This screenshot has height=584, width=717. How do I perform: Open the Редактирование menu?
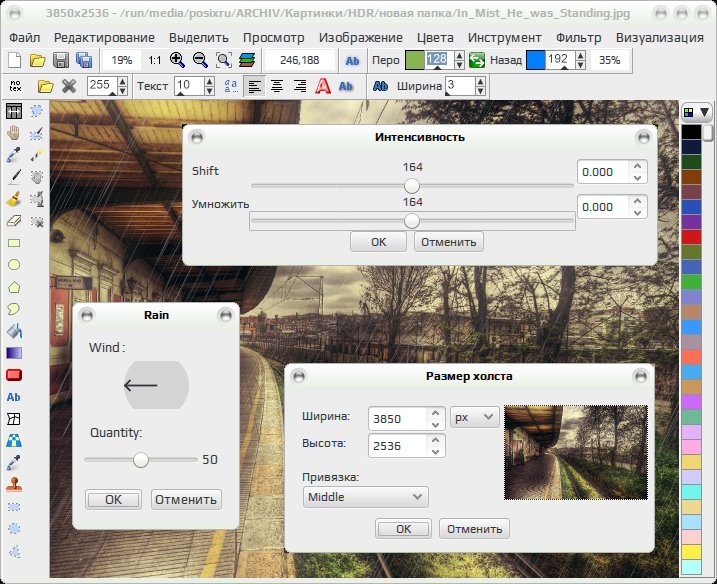pyautogui.click(x=104, y=38)
